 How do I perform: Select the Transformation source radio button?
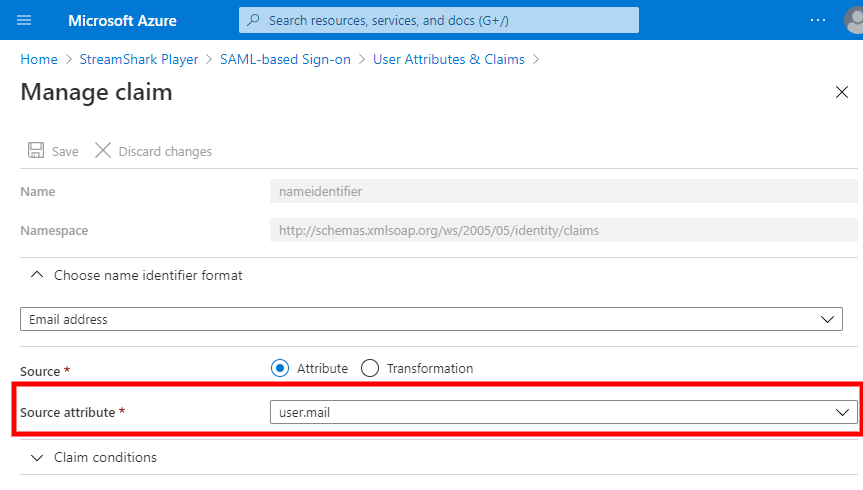370,368
